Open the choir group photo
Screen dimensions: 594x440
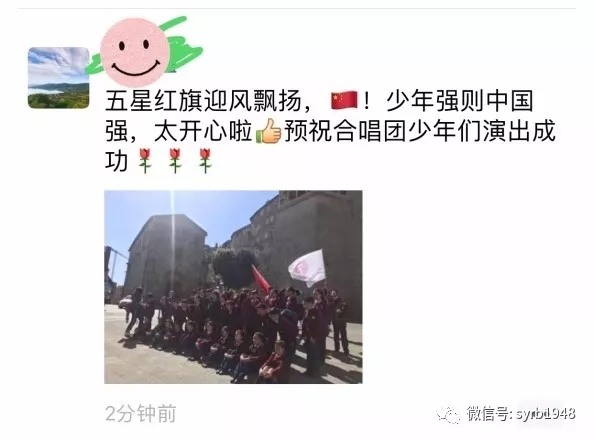point(233,287)
